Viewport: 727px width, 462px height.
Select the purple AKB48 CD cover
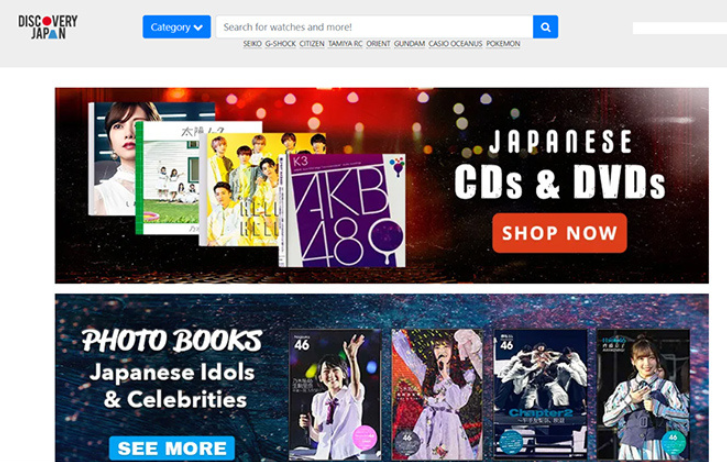343,211
